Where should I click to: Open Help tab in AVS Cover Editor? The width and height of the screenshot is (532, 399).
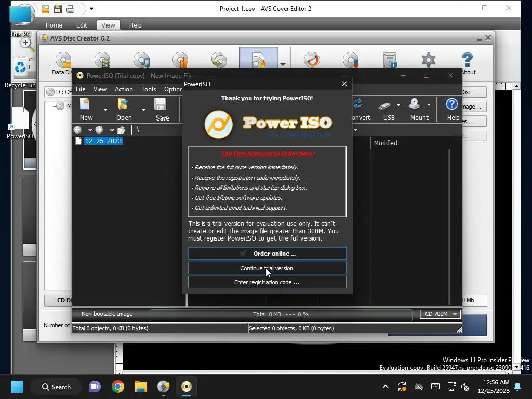(135, 25)
